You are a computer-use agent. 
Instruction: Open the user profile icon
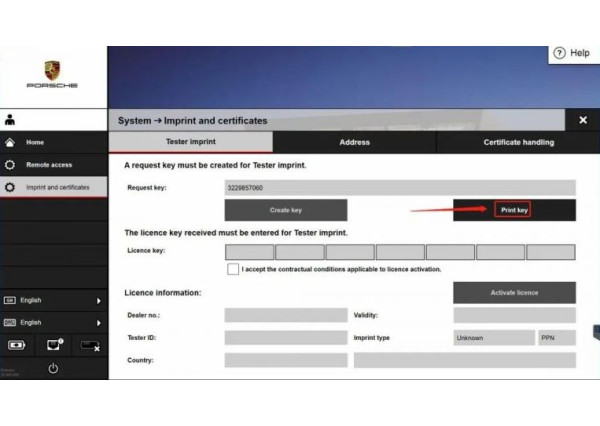click(10, 120)
